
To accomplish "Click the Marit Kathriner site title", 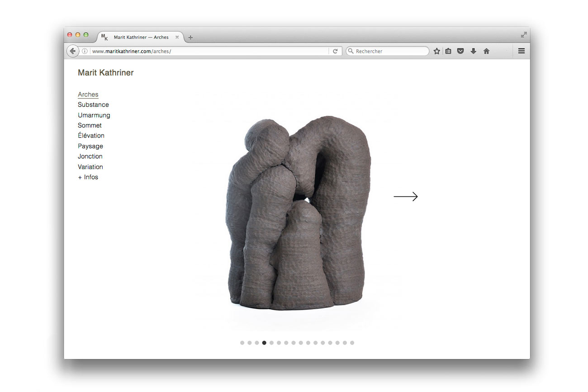I will coord(106,73).
